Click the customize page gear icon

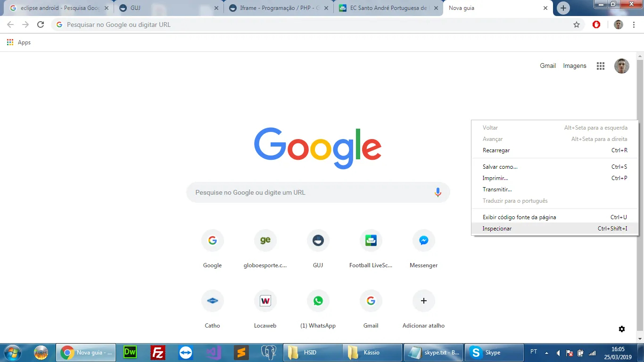pyautogui.click(x=622, y=329)
